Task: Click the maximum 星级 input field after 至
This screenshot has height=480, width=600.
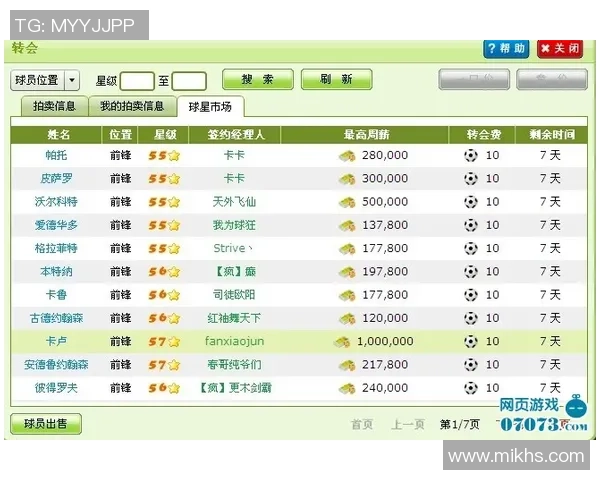Action: coord(190,81)
